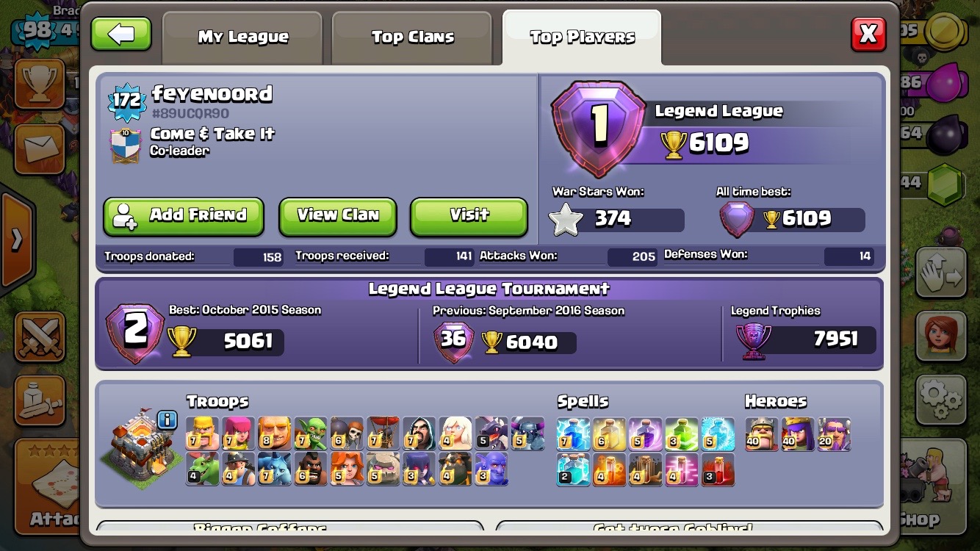The width and height of the screenshot is (980, 551).
Task: Switch to My League tab
Action: pyautogui.click(x=243, y=37)
